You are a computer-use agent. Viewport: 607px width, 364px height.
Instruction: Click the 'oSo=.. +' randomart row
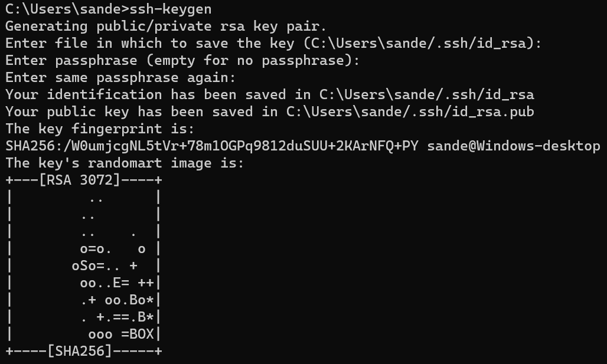pos(105,265)
